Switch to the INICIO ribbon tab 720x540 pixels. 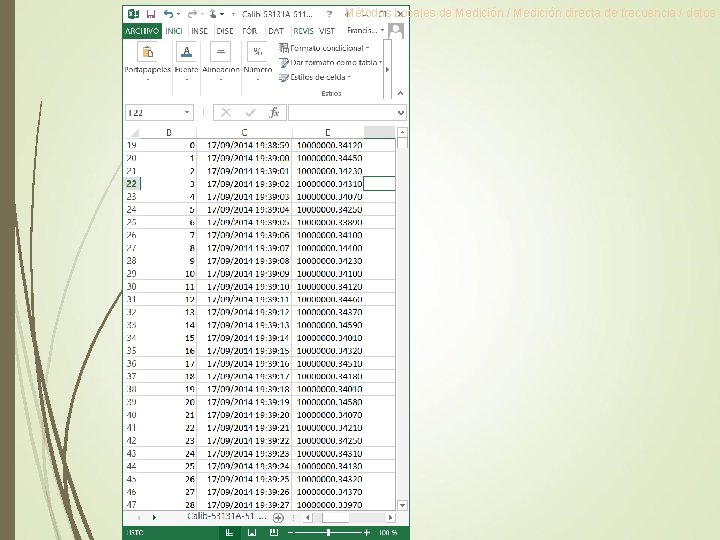tap(174, 31)
